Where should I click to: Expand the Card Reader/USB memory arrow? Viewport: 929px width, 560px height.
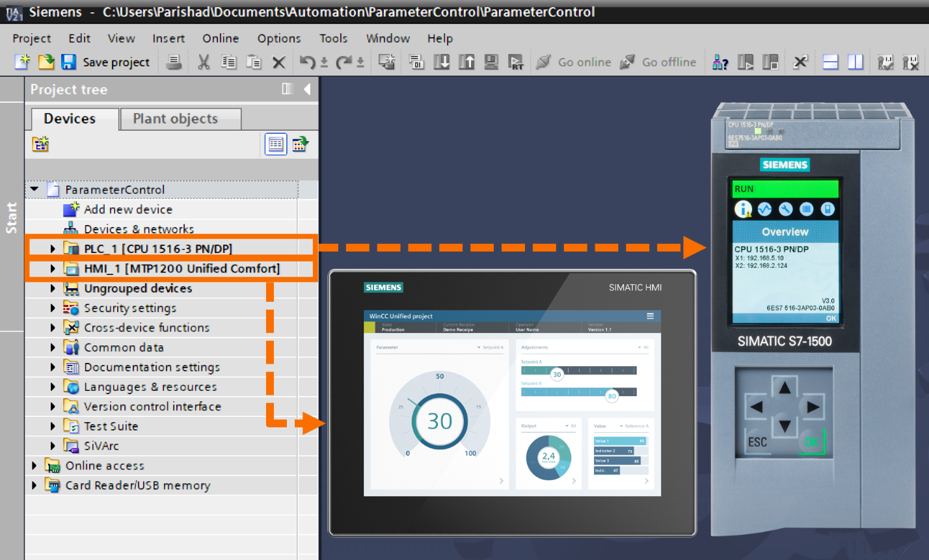click(x=34, y=485)
